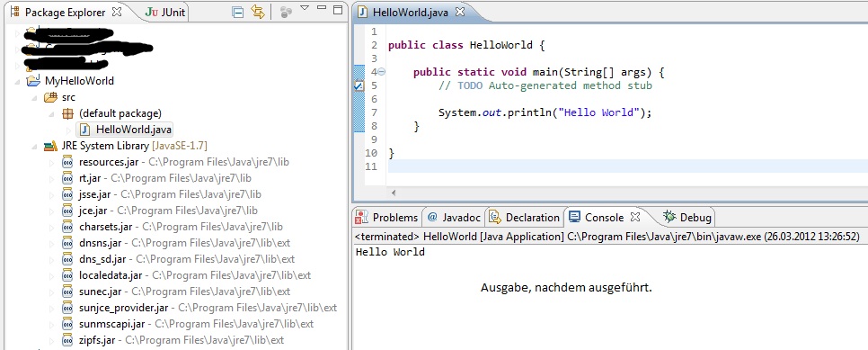The height and width of the screenshot is (350, 868).
Task: Collapse the (default package) node
Action: (52, 113)
